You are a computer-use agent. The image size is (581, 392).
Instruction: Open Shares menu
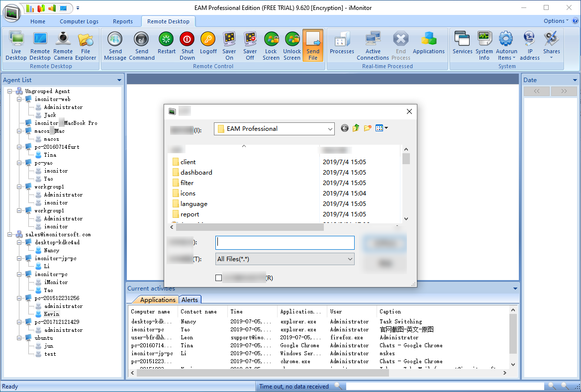coord(551,45)
